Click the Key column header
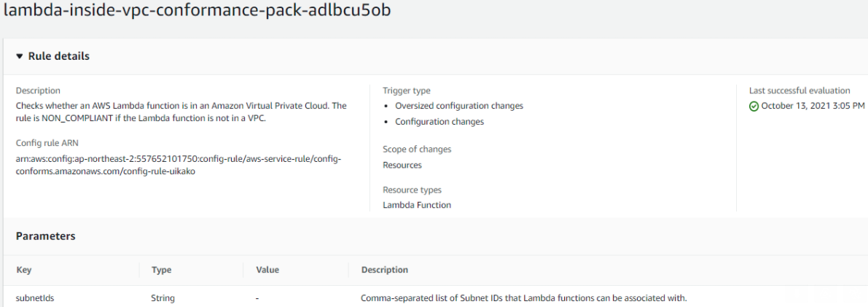The image size is (868, 307). (x=24, y=270)
